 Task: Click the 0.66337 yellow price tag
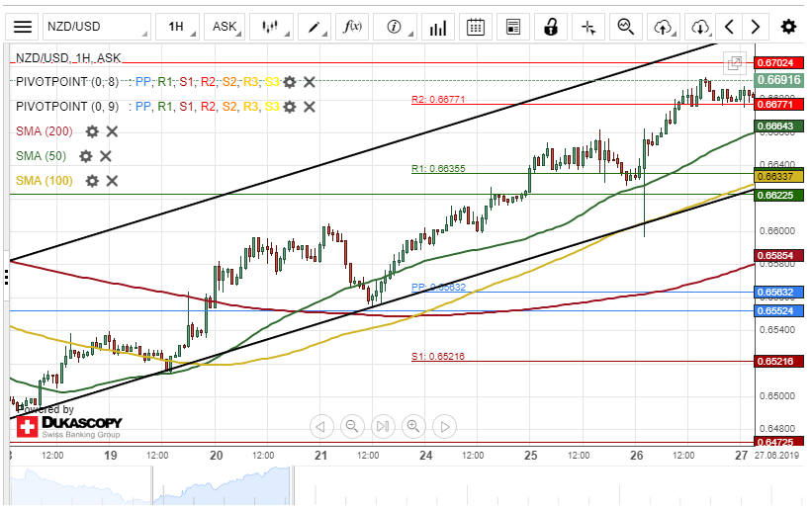pyautogui.click(x=778, y=177)
